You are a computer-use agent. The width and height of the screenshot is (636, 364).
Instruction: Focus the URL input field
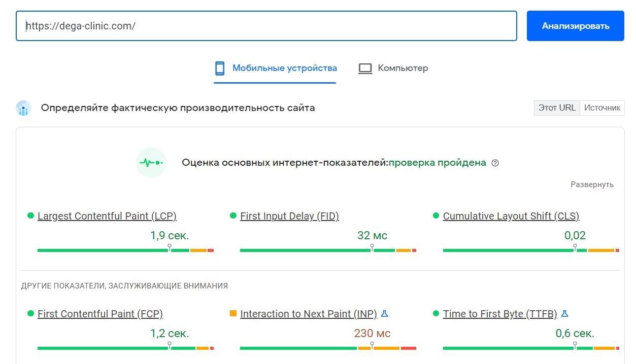[266, 26]
